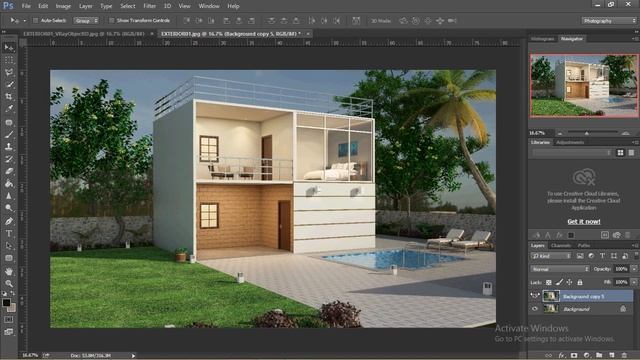Toggle lock image pixels brush icon
Image resolution: width=640 pixels, height=360 pixels.
[x=559, y=282]
